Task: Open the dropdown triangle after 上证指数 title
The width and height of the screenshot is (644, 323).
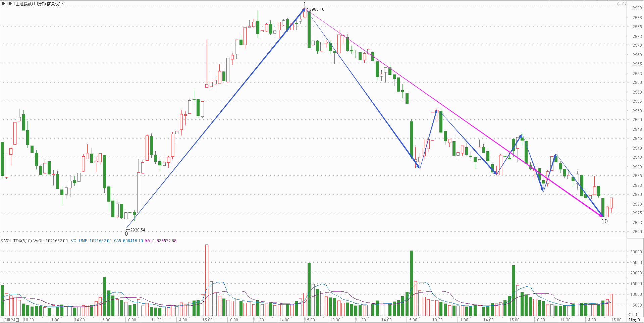Action: click(63, 4)
